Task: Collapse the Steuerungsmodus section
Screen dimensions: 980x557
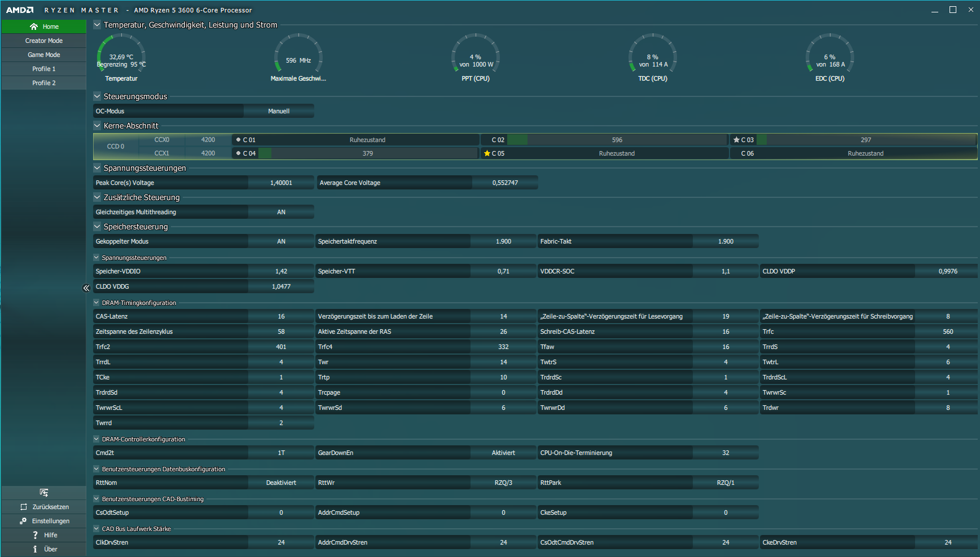Action: point(97,96)
